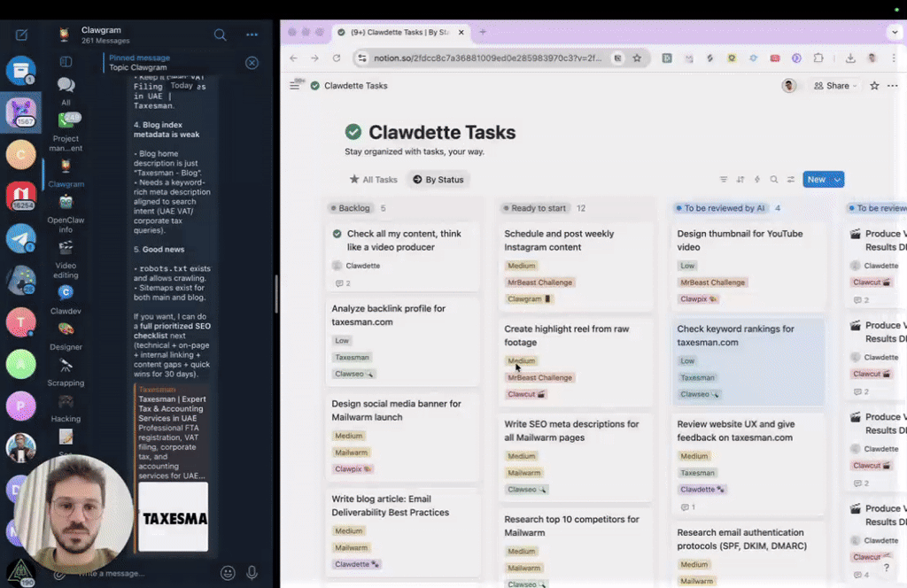
Task: Open Analyze backlink profile for taxesman.com card
Action: [402, 341]
